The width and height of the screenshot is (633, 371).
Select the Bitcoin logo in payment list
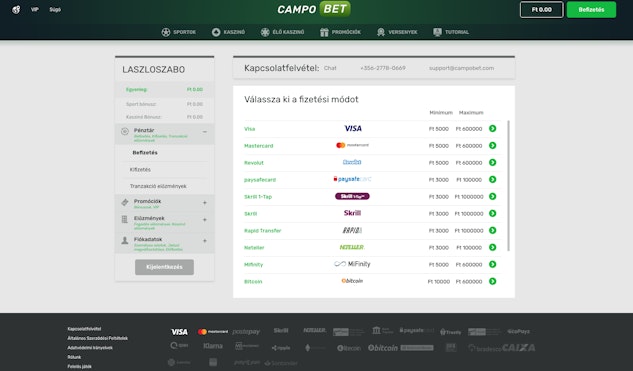352,281
